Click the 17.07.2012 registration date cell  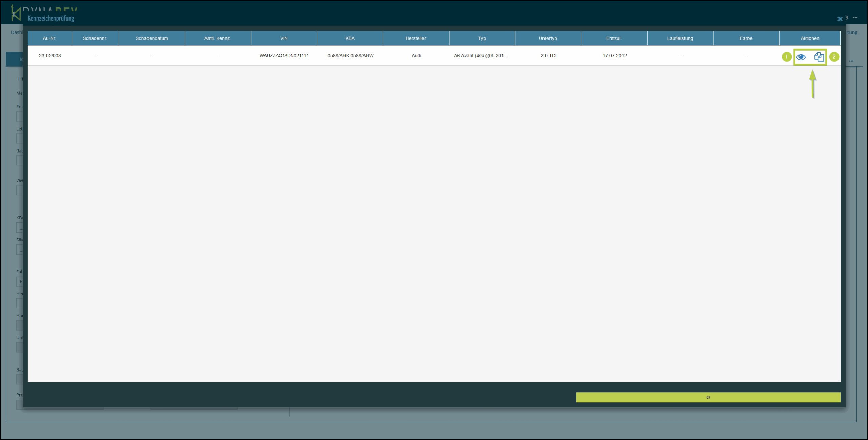(x=614, y=56)
